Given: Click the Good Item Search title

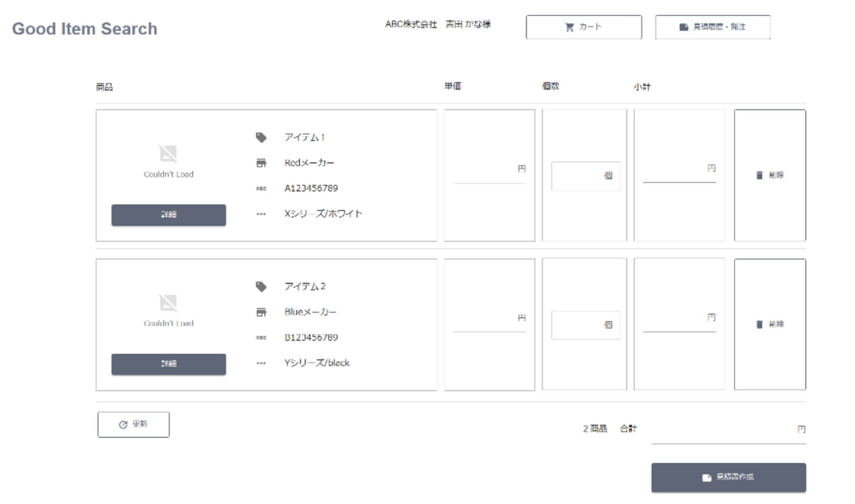Looking at the screenshot, I should [85, 29].
